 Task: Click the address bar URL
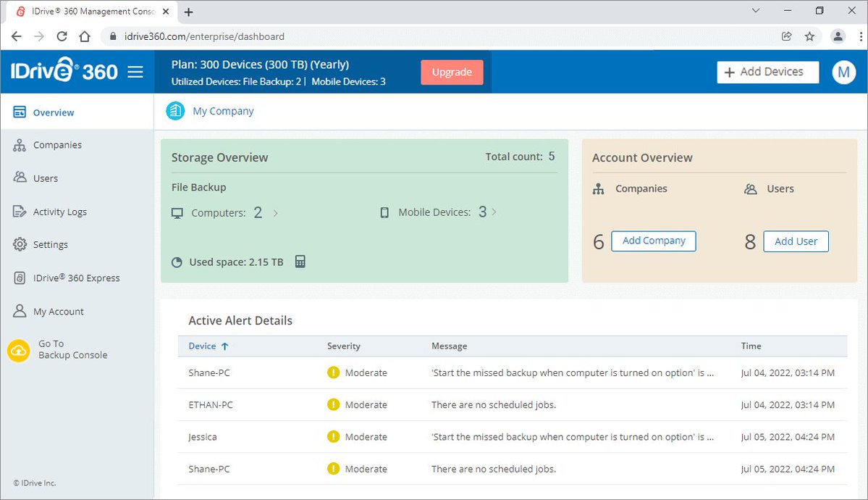pos(204,36)
